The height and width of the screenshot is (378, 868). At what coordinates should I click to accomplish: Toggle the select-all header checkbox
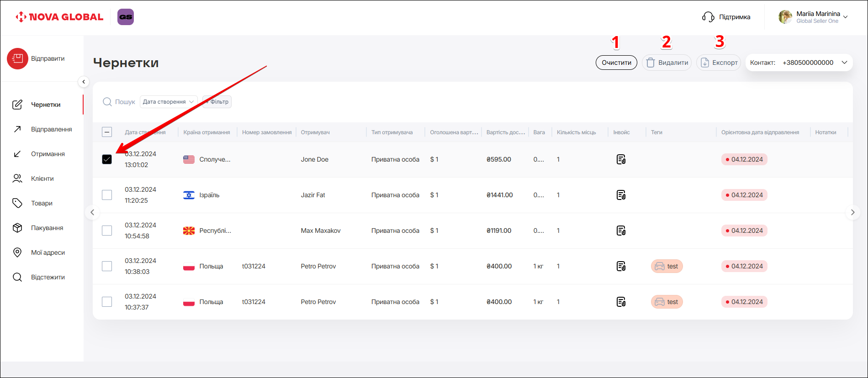(x=107, y=132)
